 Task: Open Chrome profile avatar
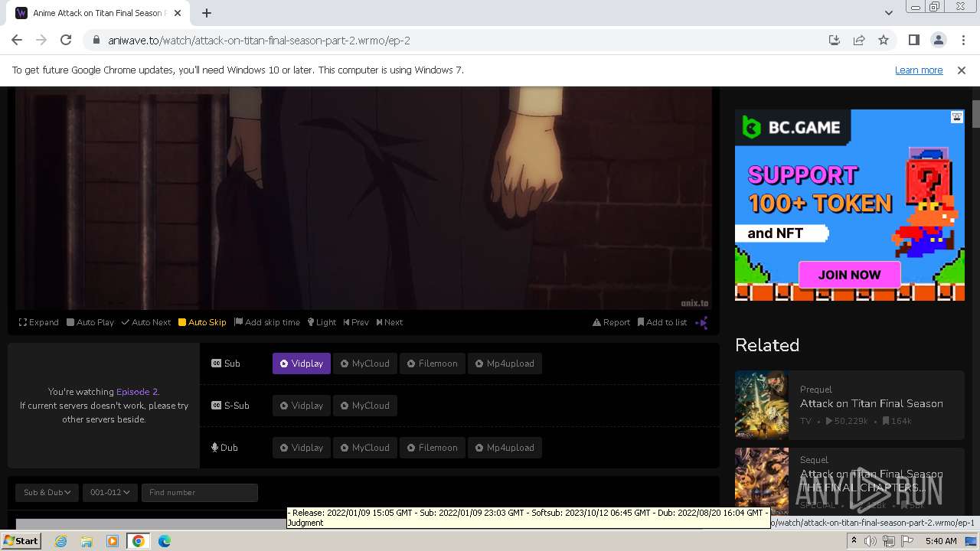[939, 41]
